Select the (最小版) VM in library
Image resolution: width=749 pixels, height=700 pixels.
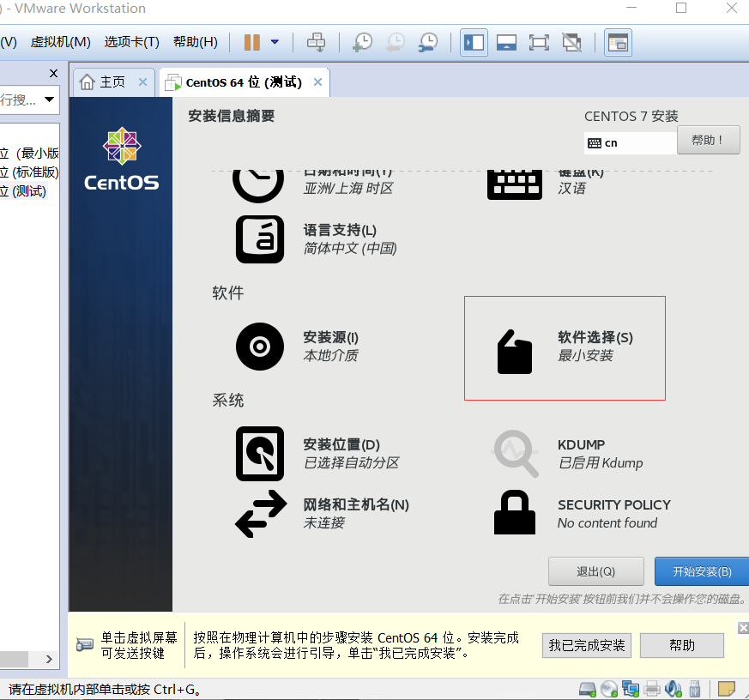(29, 154)
